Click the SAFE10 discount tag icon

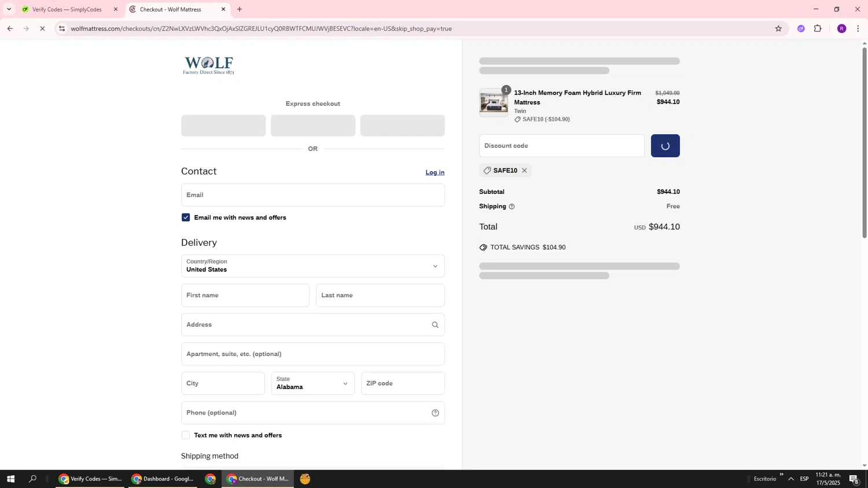(x=487, y=171)
